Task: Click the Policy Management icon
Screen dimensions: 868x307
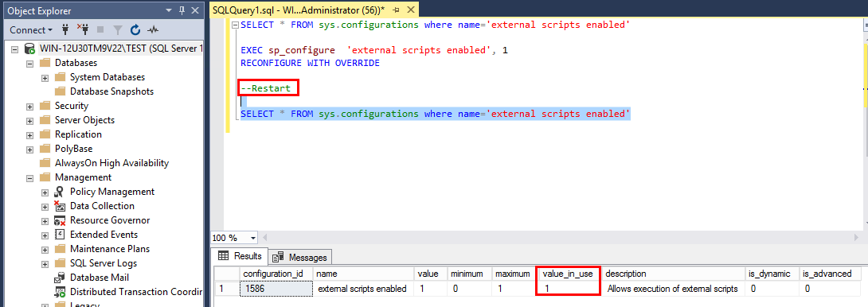Action: tap(60, 192)
